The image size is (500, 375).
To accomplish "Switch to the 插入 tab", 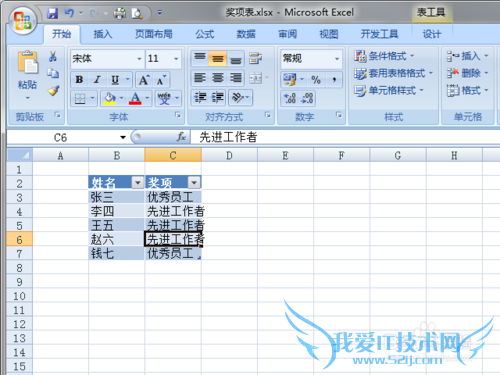I will coord(103,34).
